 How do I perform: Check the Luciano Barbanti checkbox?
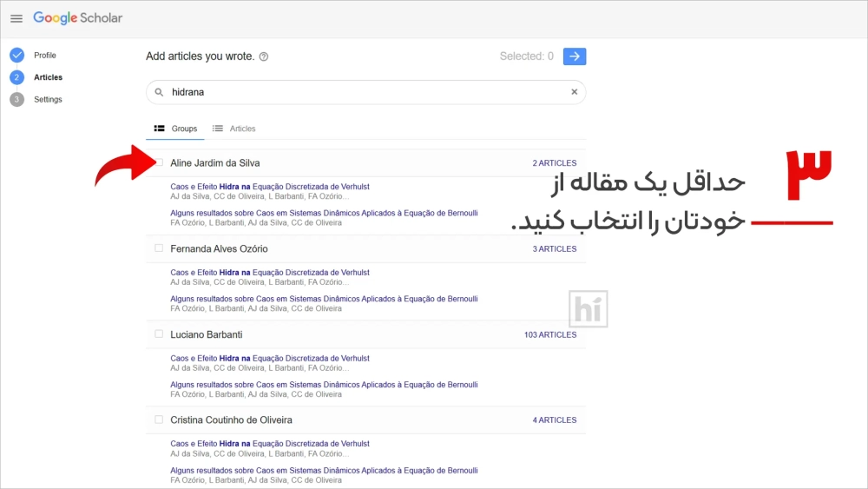pyautogui.click(x=159, y=334)
